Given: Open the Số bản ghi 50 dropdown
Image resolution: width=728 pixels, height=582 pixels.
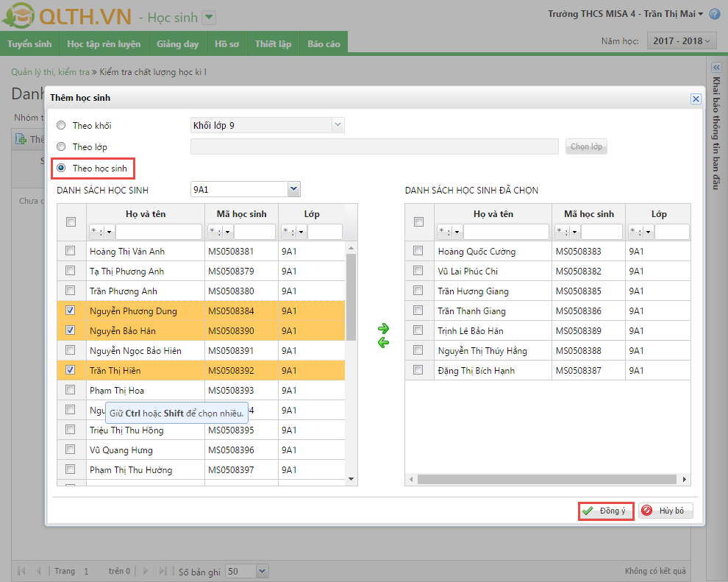Looking at the screenshot, I should [x=263, y=571].
